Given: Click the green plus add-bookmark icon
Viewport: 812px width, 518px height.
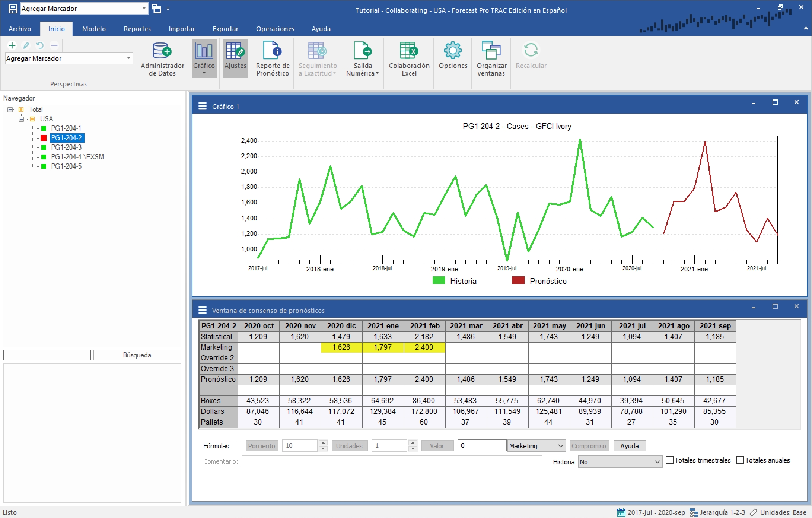Looking at the screenshot, I should point(12,45).
